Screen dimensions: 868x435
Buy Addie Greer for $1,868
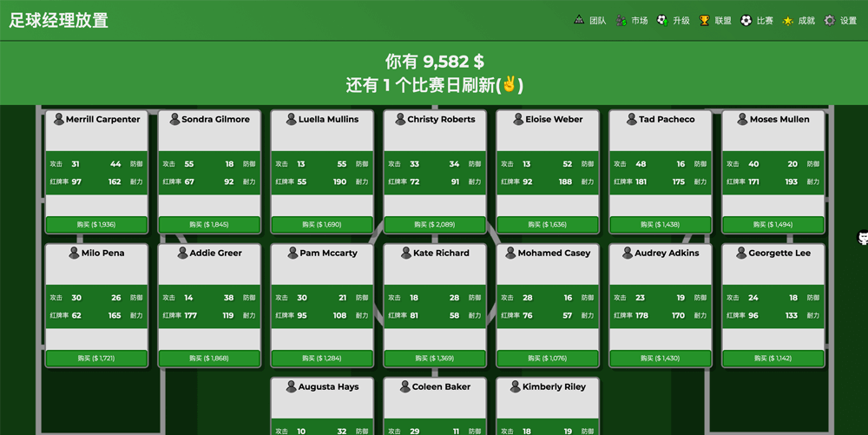[x=209, y=359]
